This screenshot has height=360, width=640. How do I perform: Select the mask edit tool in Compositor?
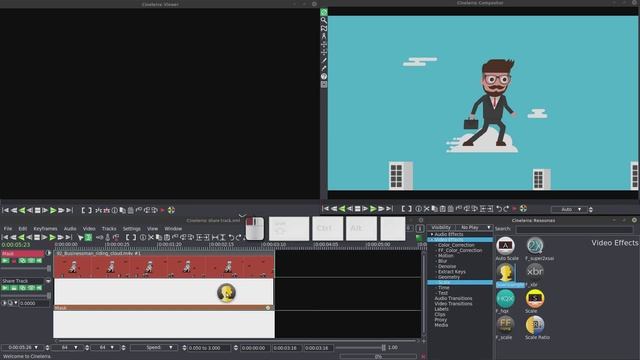pyautogui.click(x=324, y=28)
